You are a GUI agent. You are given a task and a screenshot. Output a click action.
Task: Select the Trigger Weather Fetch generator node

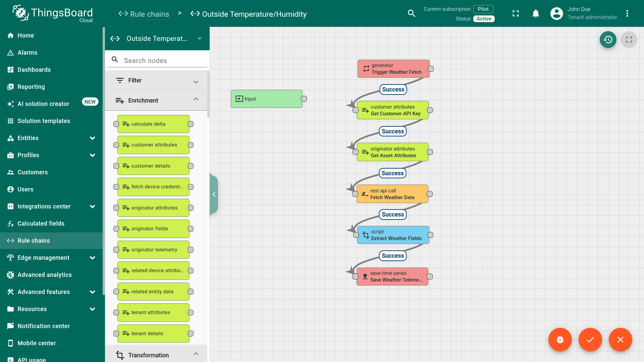(x=393, y=69)
